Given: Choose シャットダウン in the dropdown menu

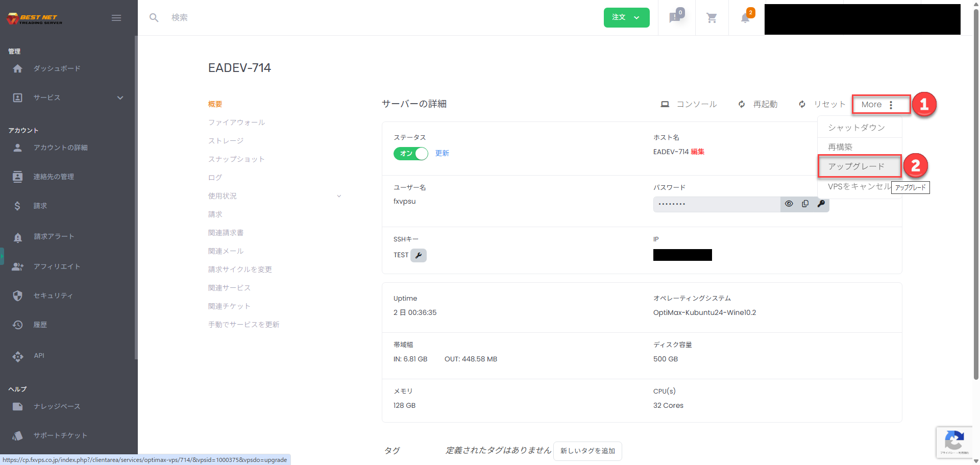Looking at the screenshot, I should click(x=856, y=128).
